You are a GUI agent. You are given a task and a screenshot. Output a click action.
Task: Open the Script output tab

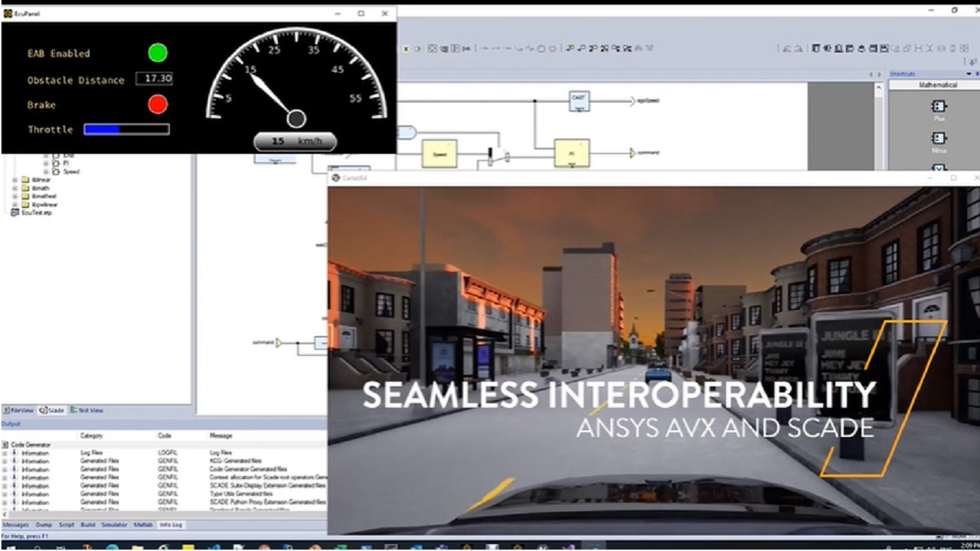pyautogui.click(x=67, y=524)
